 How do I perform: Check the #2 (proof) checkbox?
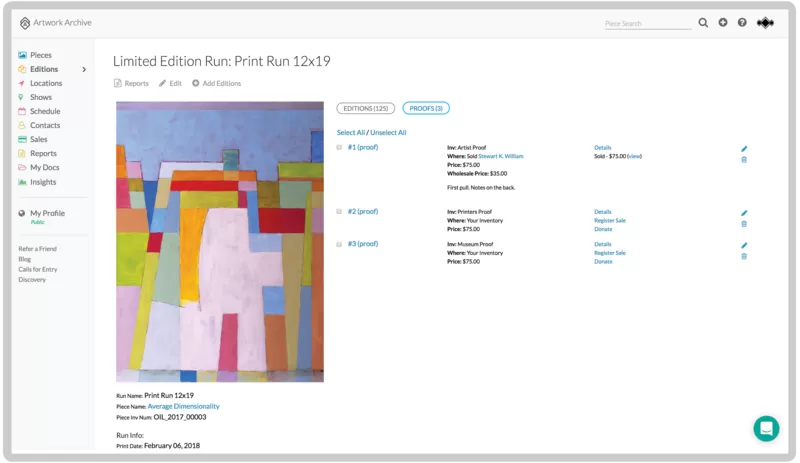coord(339,211)
